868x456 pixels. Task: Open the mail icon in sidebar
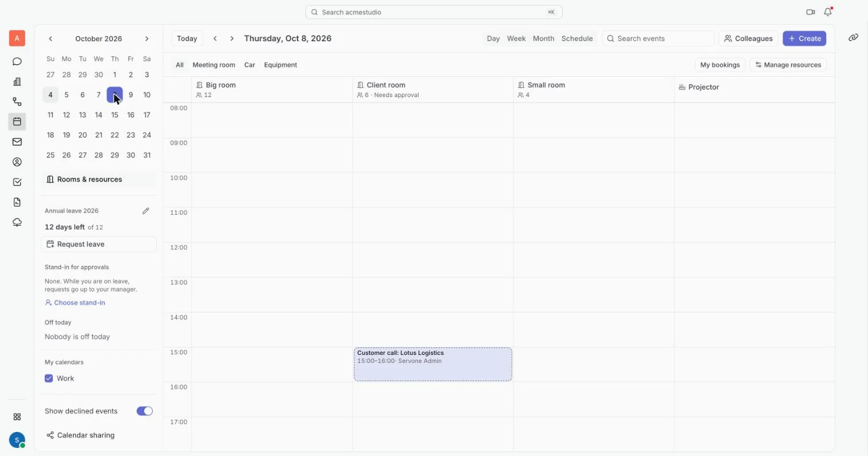pos(17,142)
